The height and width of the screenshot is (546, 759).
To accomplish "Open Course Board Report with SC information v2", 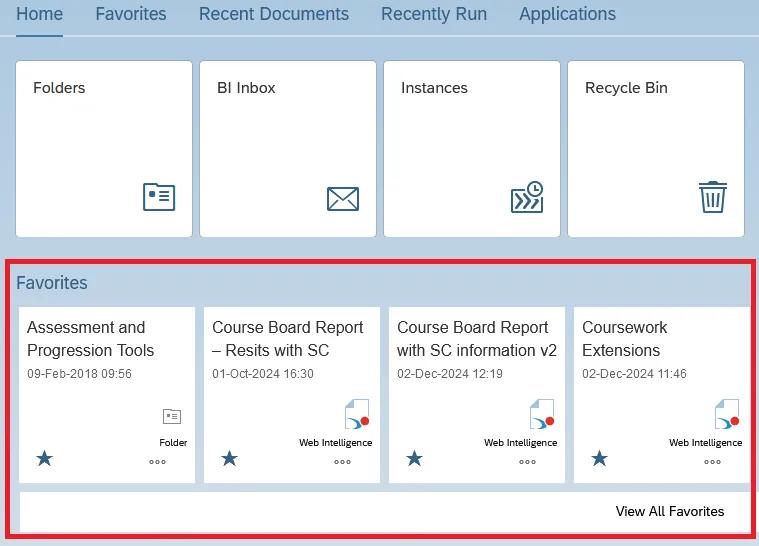I will pos(477,338).
